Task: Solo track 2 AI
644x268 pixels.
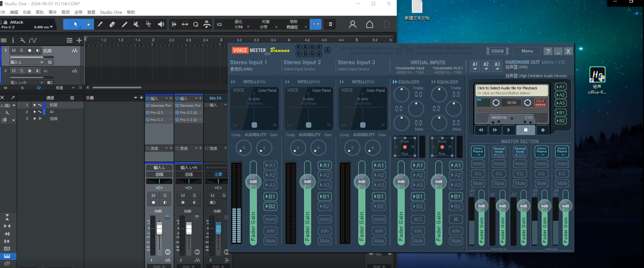Action: pos(21,71)
